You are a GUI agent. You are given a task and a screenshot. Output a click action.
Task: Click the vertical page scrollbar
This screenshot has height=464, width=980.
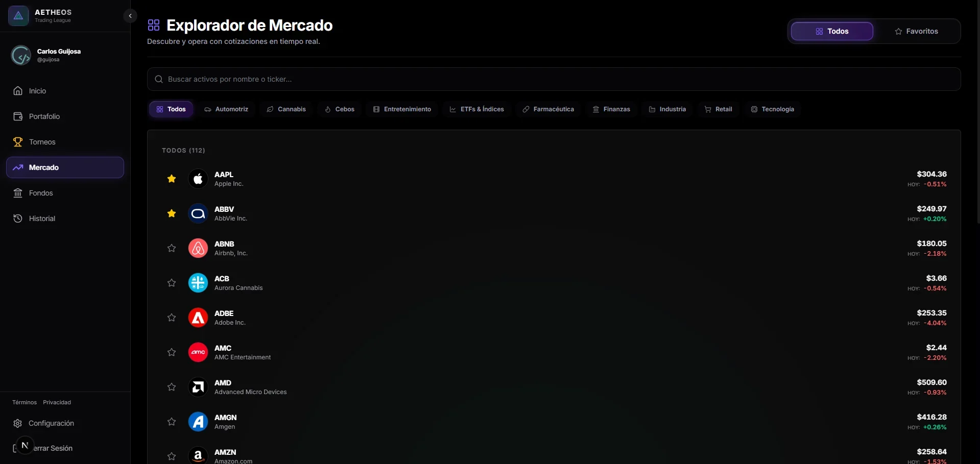click(x=978, y=112)
